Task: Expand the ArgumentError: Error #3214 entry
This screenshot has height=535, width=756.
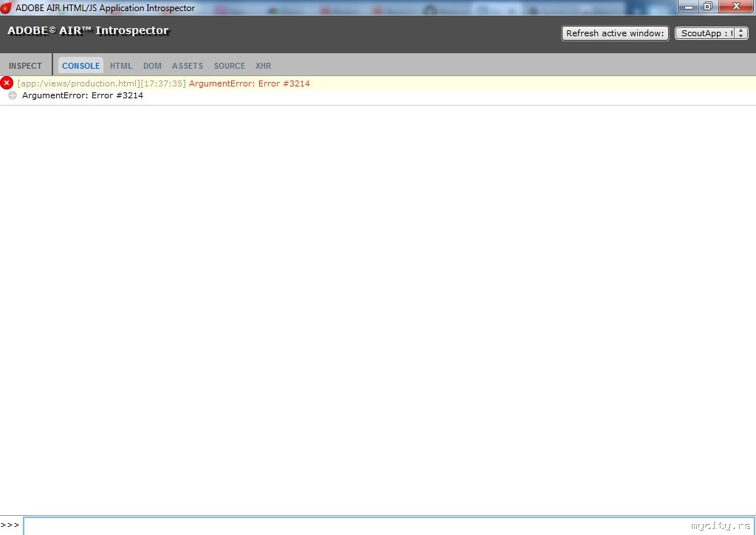Action: [x=13, y=95]
